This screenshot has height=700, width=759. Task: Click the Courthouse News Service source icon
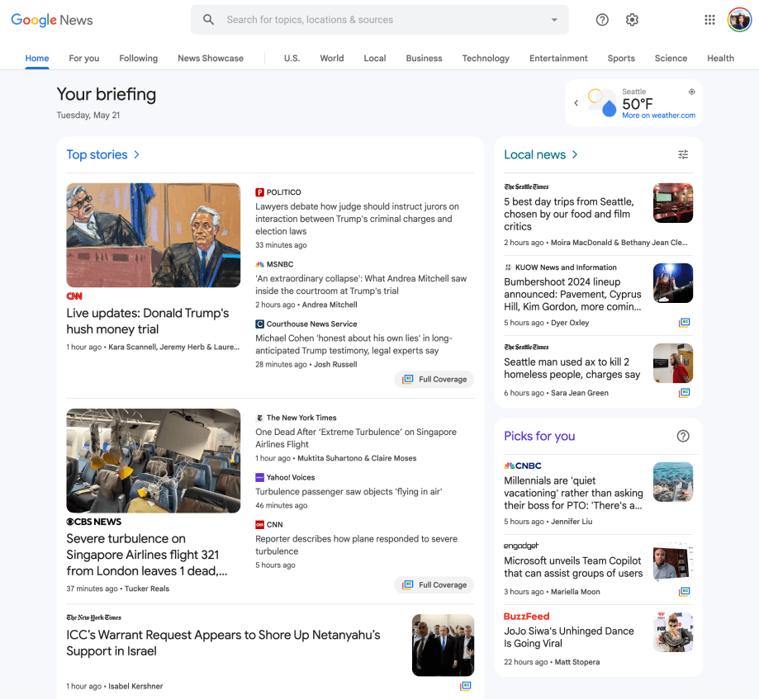[x=259, y=324]
